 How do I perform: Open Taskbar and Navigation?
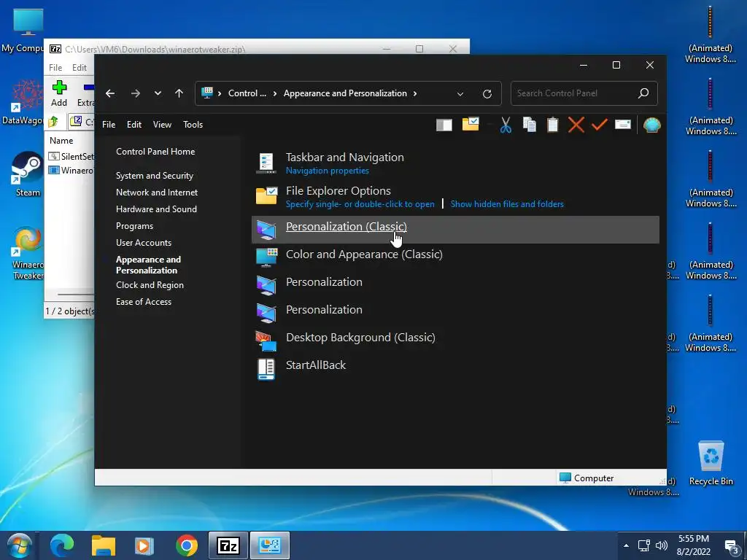[x=344, y=157]
